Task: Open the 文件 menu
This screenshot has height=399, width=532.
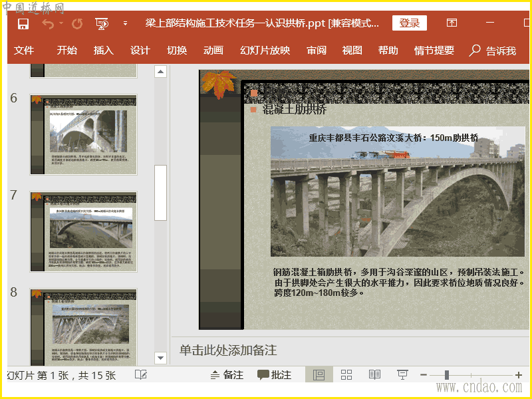Action: click(x=24, y=51)
